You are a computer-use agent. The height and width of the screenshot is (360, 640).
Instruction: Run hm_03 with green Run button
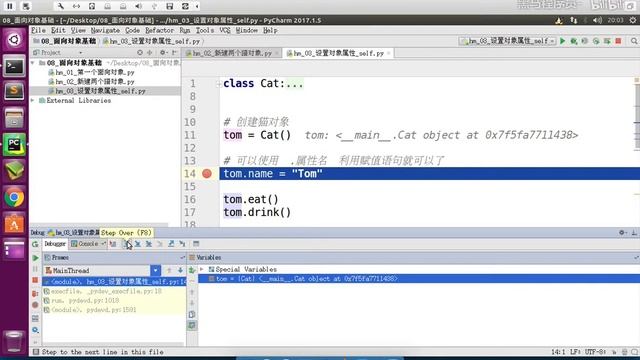[563, 41]
